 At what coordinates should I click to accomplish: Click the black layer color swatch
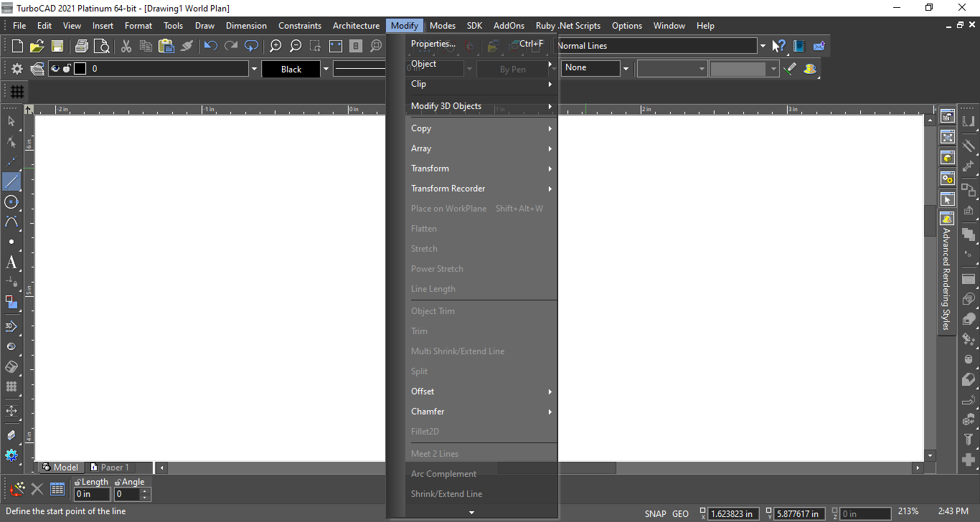pyautogui.click(x=80, y=69)
